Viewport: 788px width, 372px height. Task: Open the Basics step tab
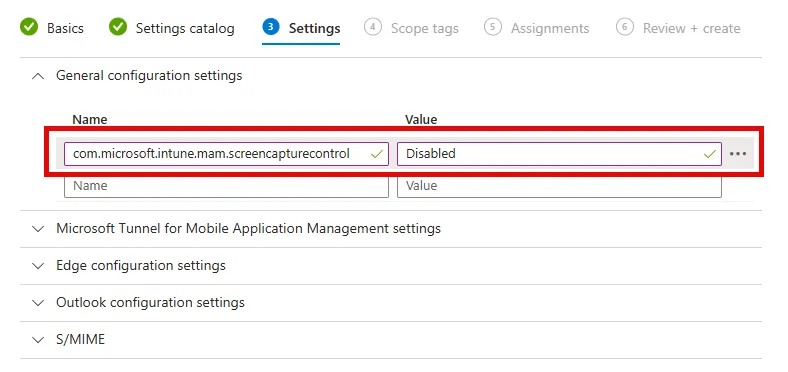(x=52, y=28)
